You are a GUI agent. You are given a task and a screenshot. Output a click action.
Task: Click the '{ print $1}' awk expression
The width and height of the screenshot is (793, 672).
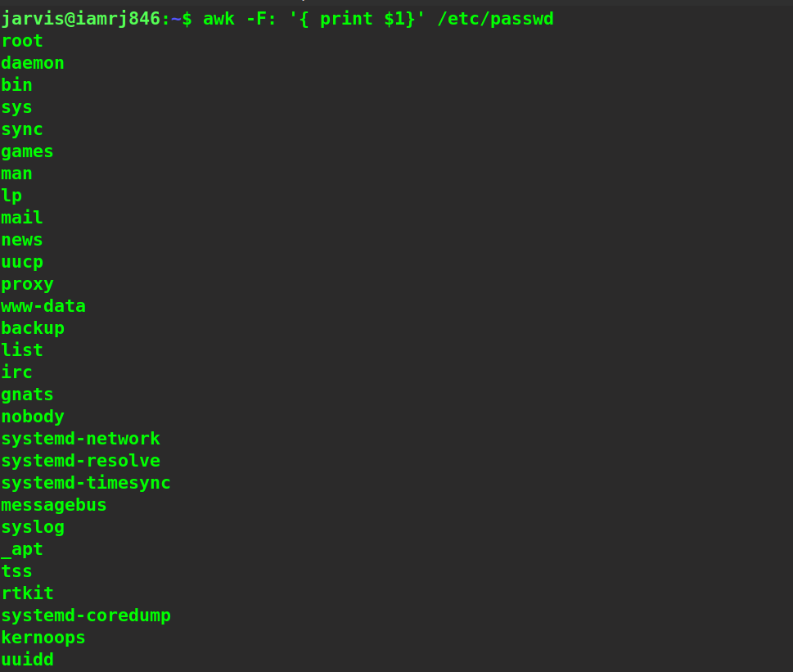tap(357, 18)
